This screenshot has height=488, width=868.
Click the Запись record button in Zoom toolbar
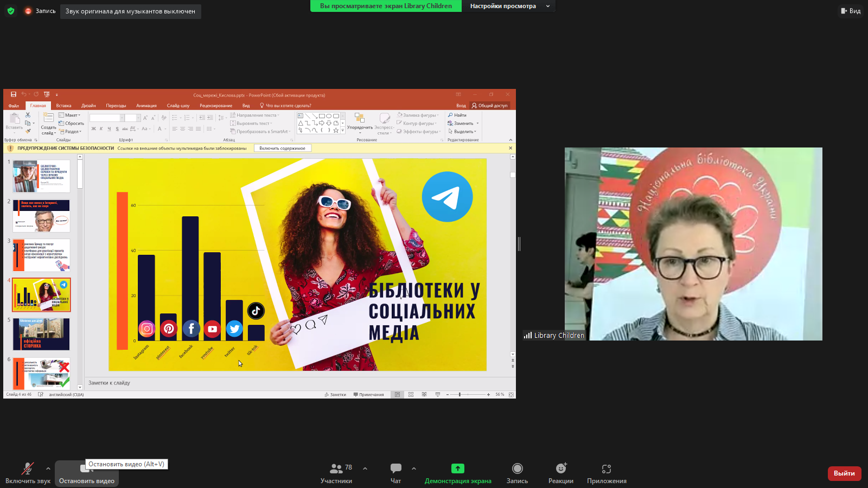517,473
